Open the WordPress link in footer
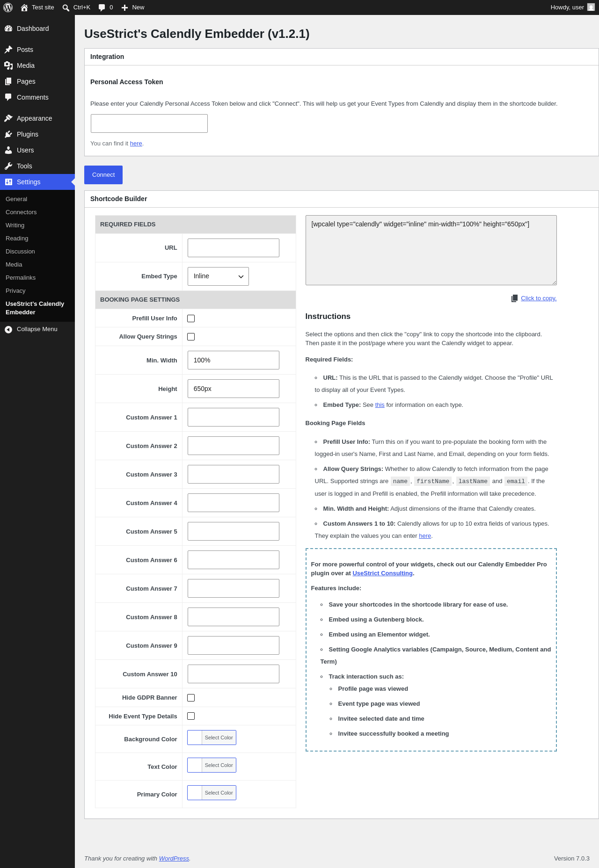The height and width of the screenshot is (868, 599). pyautogui.click(x=174, y=859)
